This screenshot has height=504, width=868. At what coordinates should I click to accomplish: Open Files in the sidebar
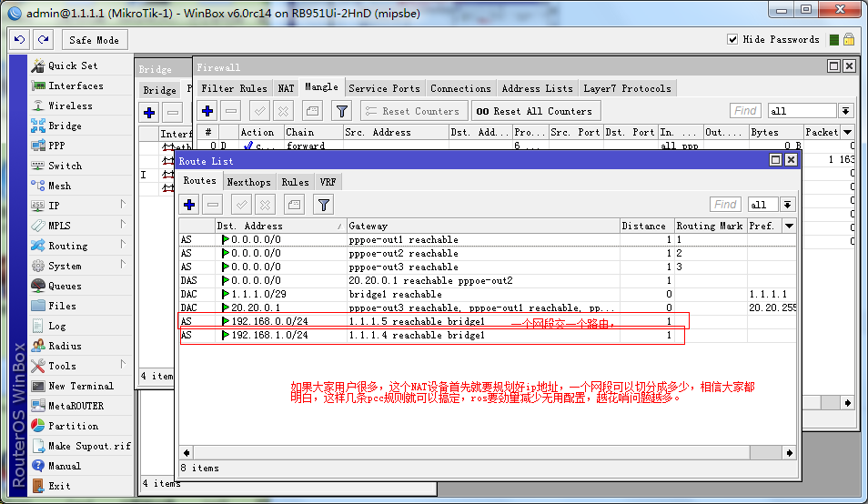(x=62, y=306)
